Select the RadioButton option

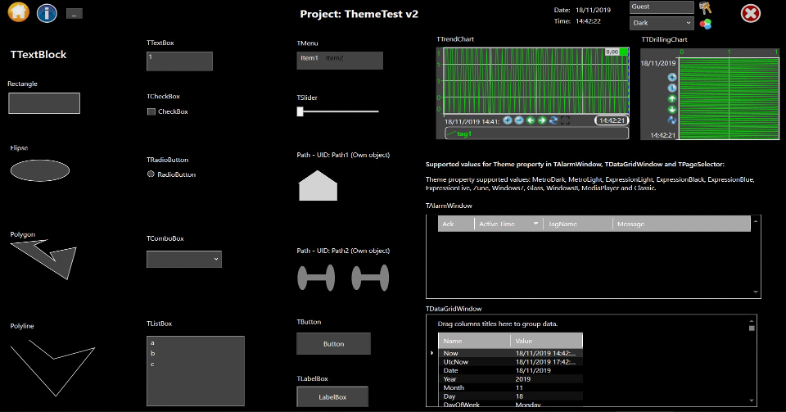point(152,174)
